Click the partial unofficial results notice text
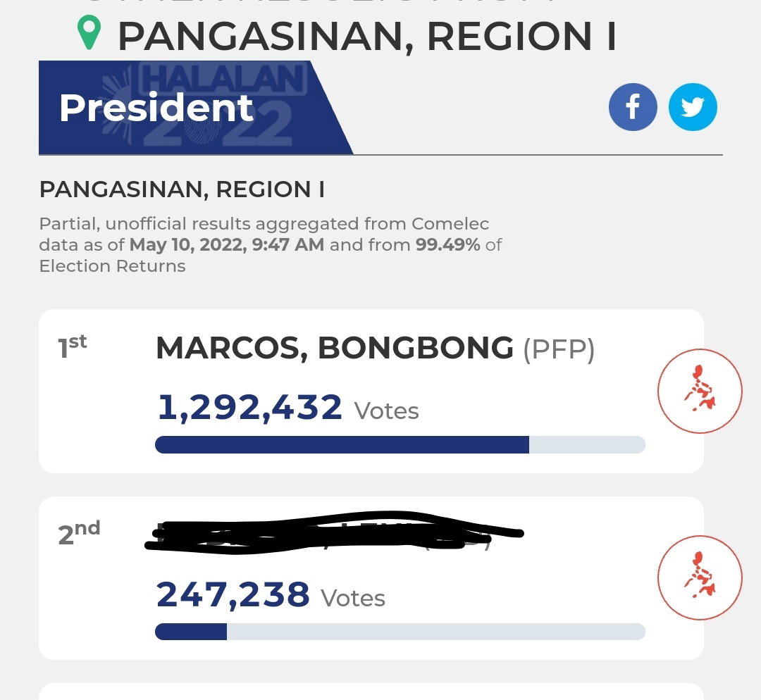 point(271,245)
